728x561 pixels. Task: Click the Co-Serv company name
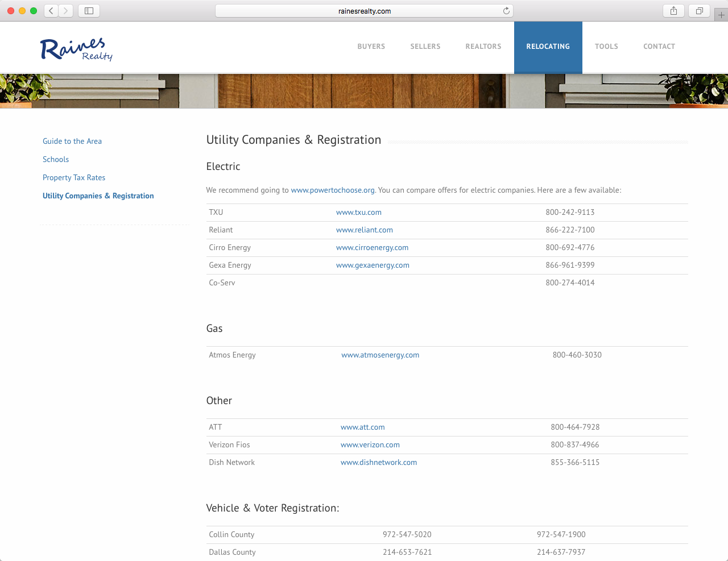[222, 282]
